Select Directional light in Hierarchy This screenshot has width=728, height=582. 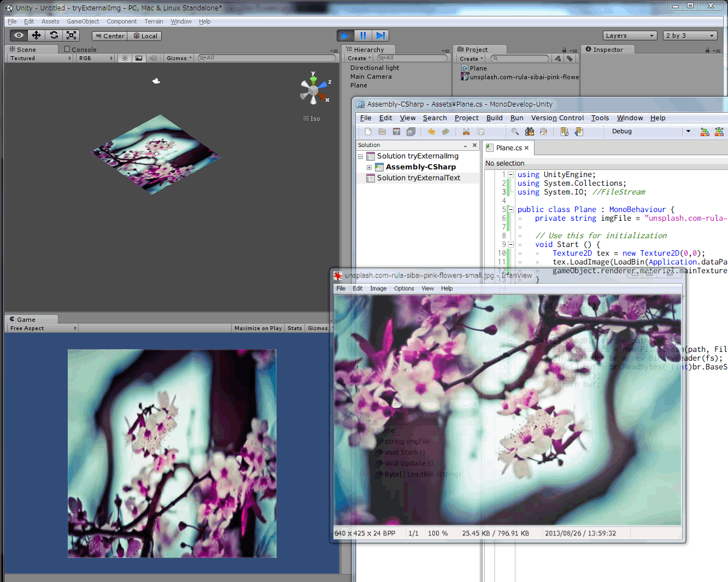pyautogui.click(x=374, y=68)
